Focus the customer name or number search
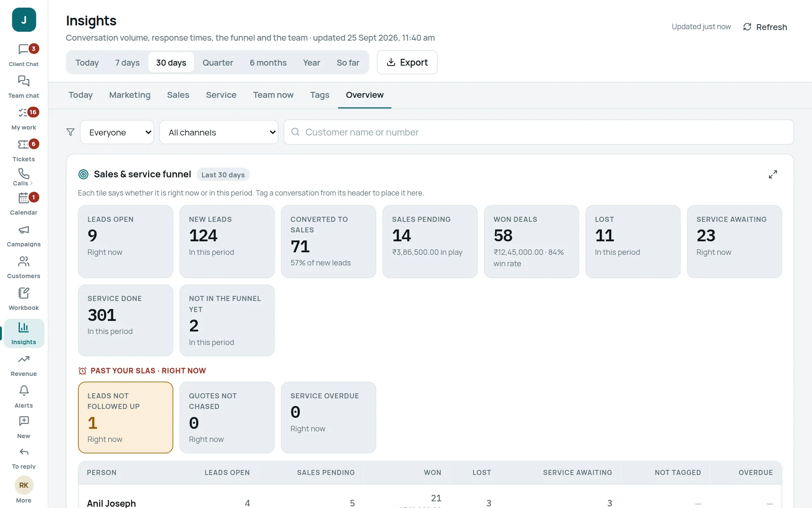Image resolution: width=812 pixels, height=508 pixels. pos(539,132)
